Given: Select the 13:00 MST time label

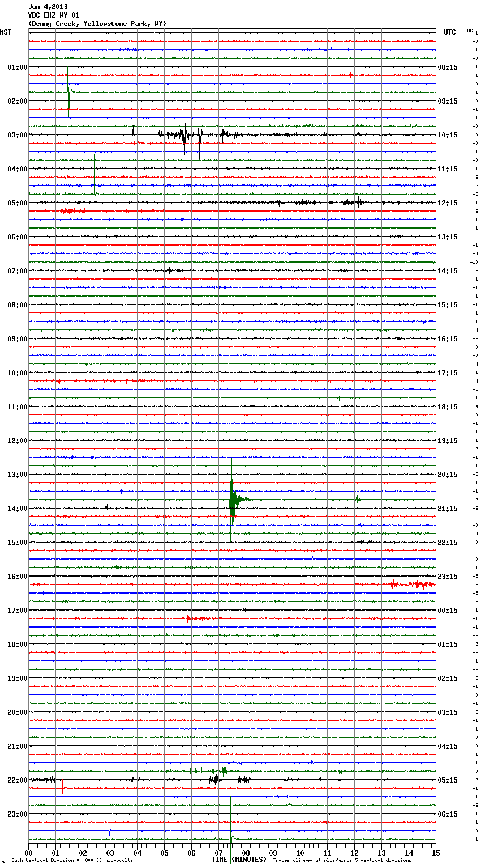Looking at the screenshot, I should 18,475.
